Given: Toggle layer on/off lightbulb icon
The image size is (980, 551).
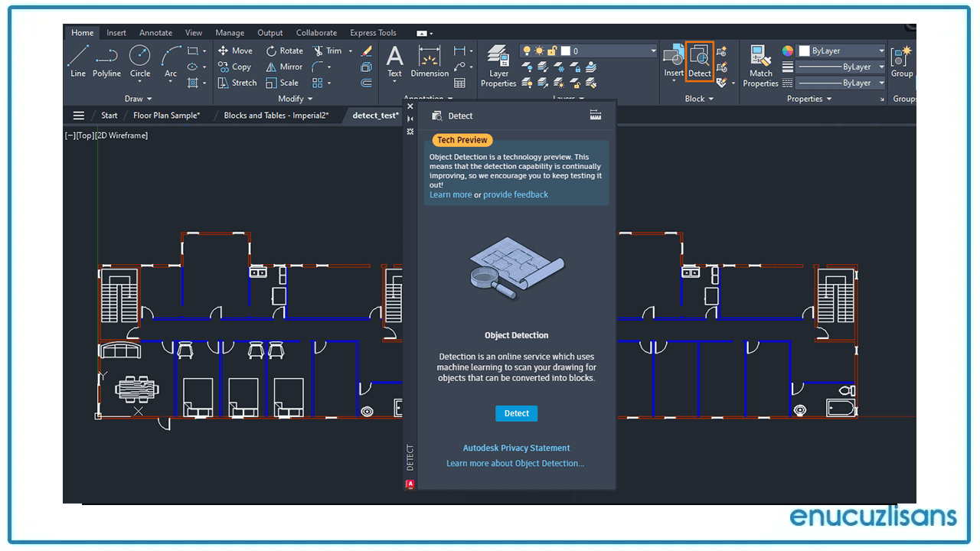Looking at the screenshot, I should point(527,51).
